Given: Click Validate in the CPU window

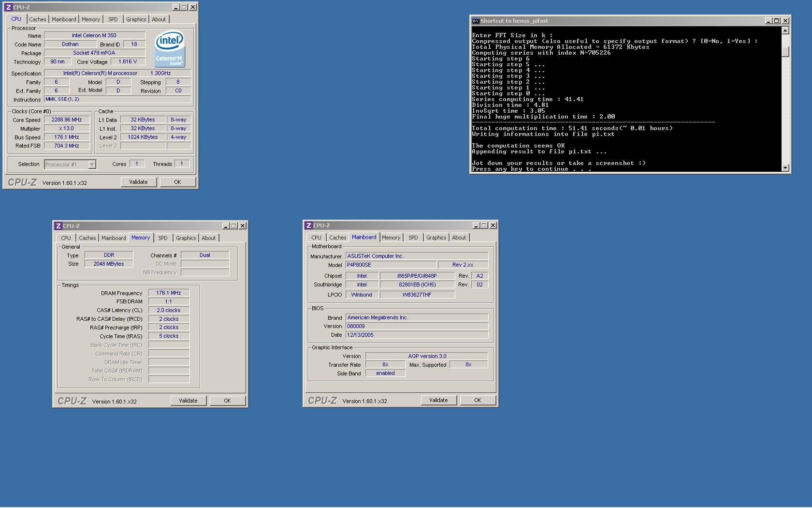Looking at the screenshot, I should tap(138, 182).
